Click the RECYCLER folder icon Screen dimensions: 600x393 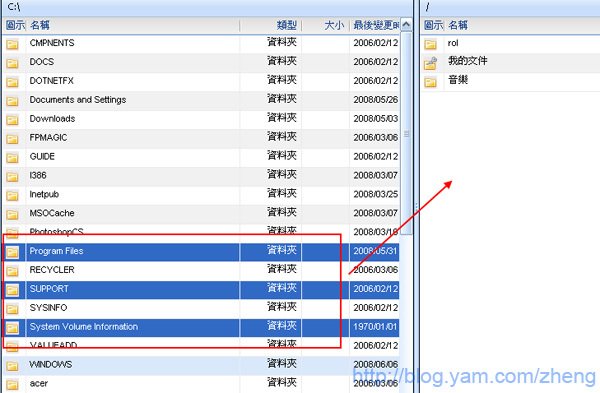pyautogui.click(x=12, y=271)
